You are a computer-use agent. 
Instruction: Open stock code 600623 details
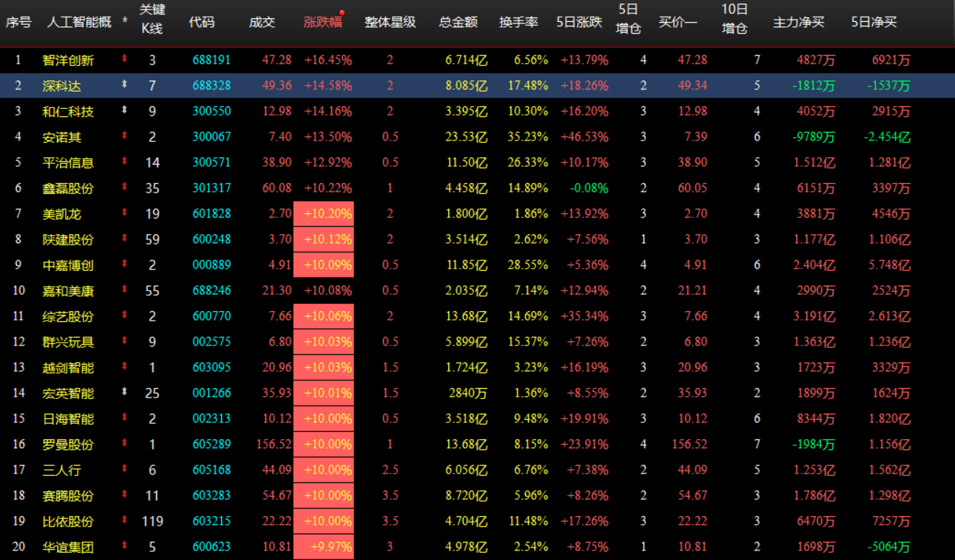[x=212, y=546]
